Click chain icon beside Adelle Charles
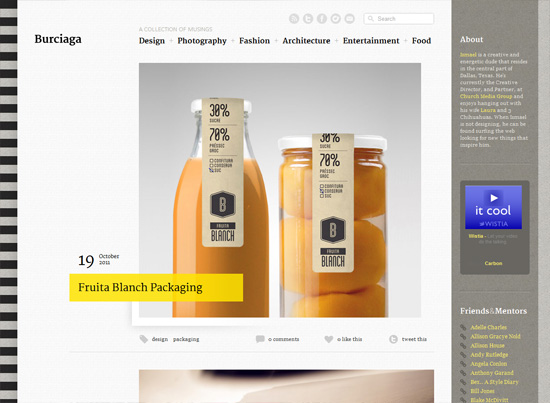 463,327
